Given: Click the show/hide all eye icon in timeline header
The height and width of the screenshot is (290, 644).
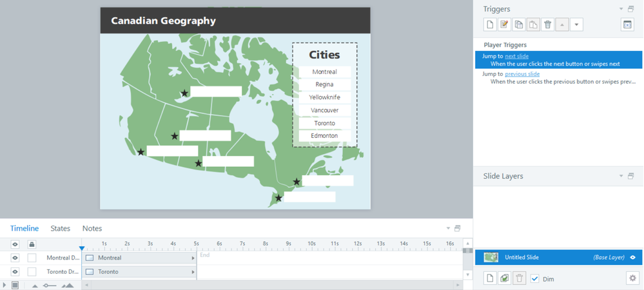Looking at the screenshot, I should [15, 244].
